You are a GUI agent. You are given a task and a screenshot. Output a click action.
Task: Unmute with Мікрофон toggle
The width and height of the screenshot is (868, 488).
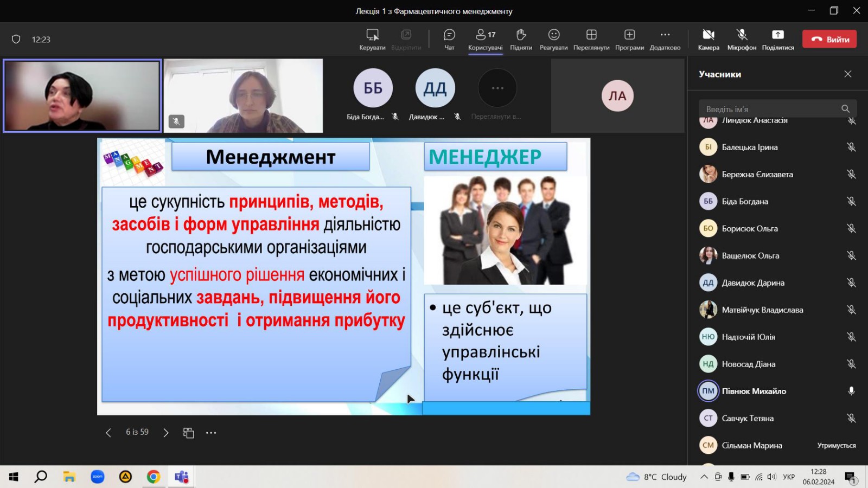[742, 39]
